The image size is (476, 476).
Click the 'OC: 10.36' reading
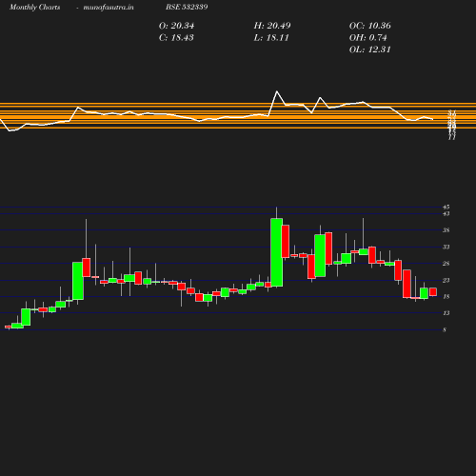click(369, 26)
